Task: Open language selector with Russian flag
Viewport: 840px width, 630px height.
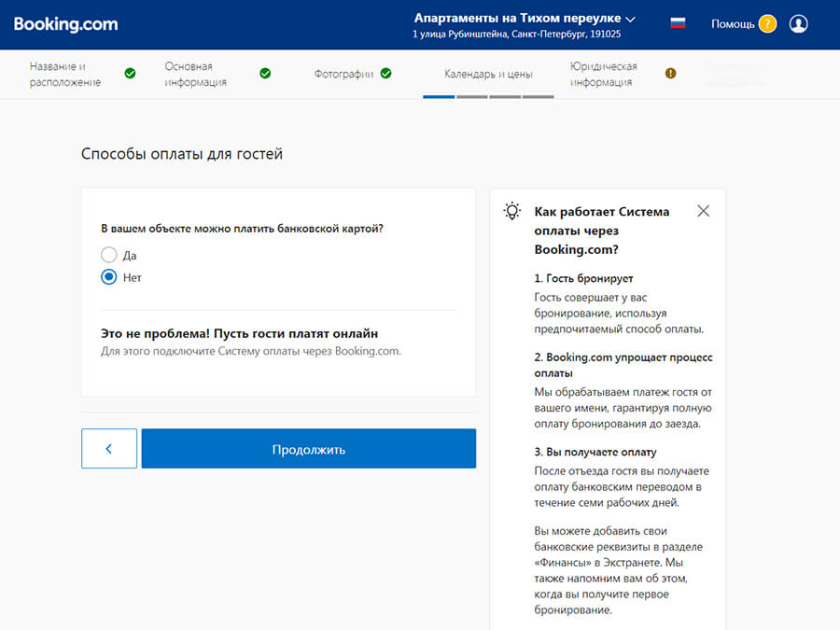Action: [678, 23]
